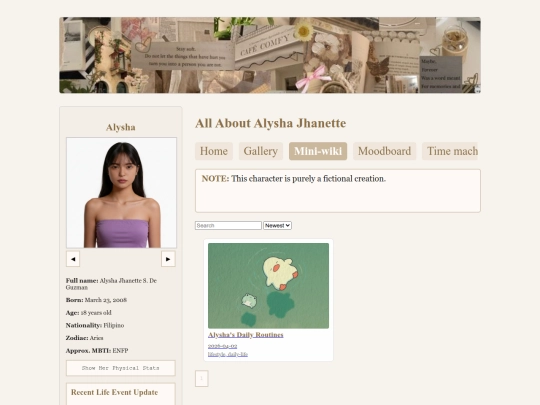
Task: Open the duck illustration article thumbnail
Action: [268, 285]
